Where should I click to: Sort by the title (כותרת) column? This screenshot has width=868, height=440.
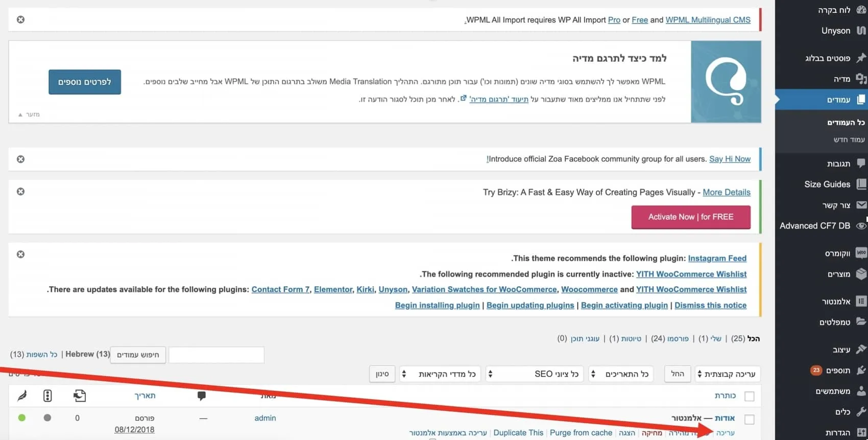click(725, 396)
